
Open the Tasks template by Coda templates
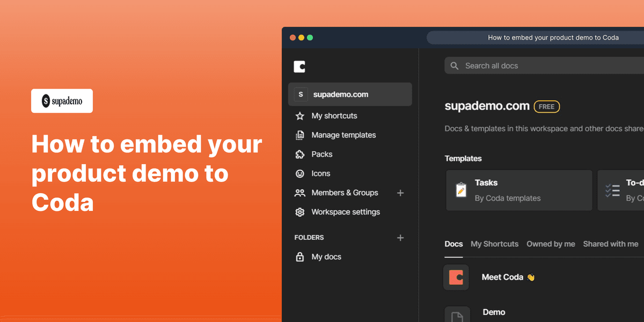click(x=518, y=190)
